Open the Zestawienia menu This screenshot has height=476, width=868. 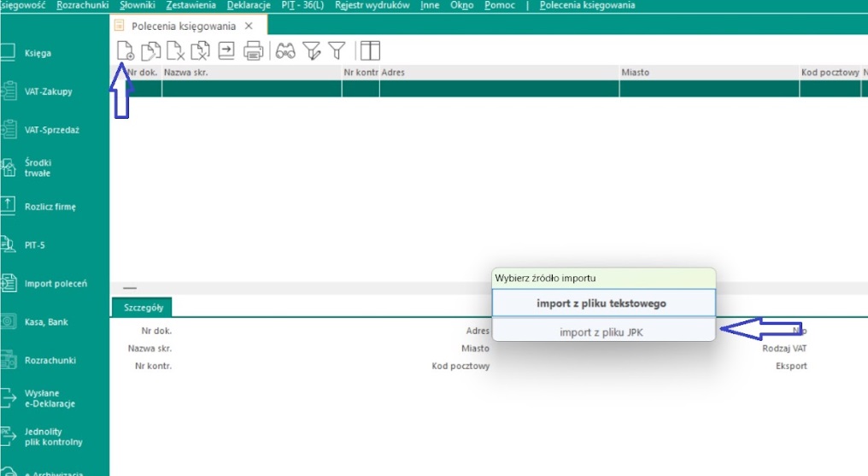point(191,5)
